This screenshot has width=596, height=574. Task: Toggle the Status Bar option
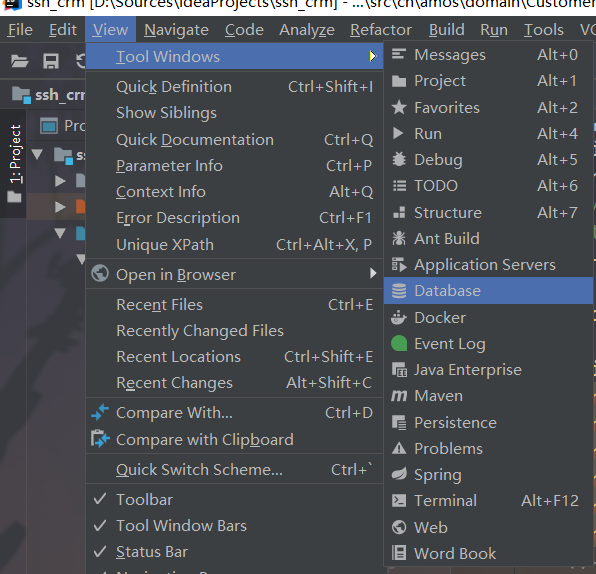(x=234, y=552)
